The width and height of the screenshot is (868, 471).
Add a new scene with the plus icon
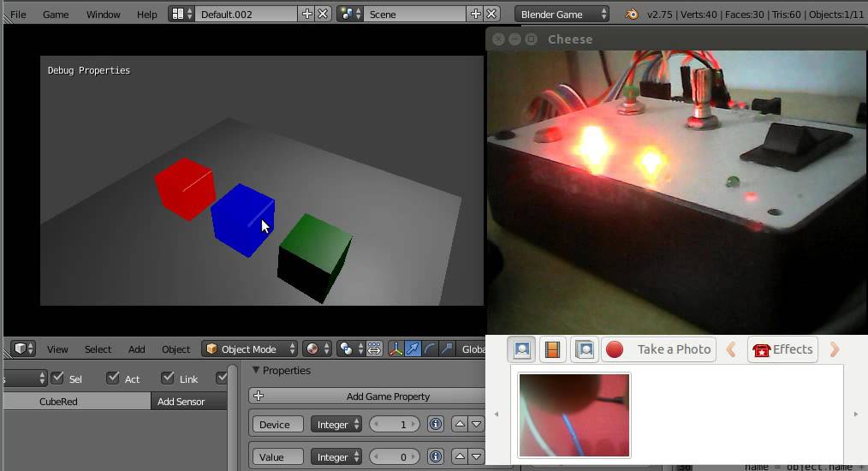point(476,14)
